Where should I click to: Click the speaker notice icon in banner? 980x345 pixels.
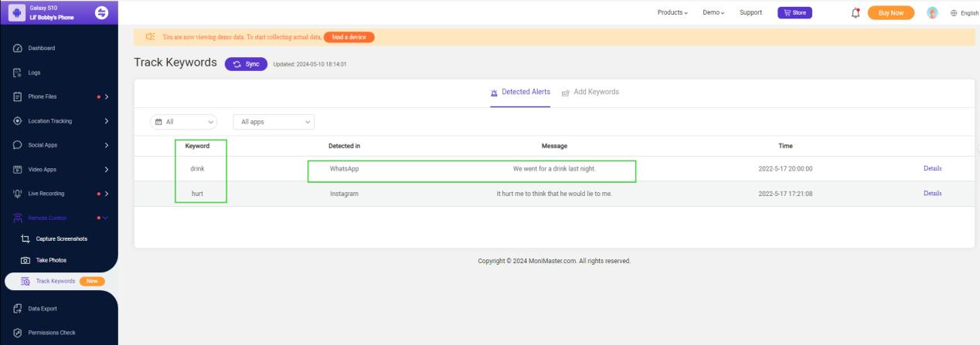point(150,36)
